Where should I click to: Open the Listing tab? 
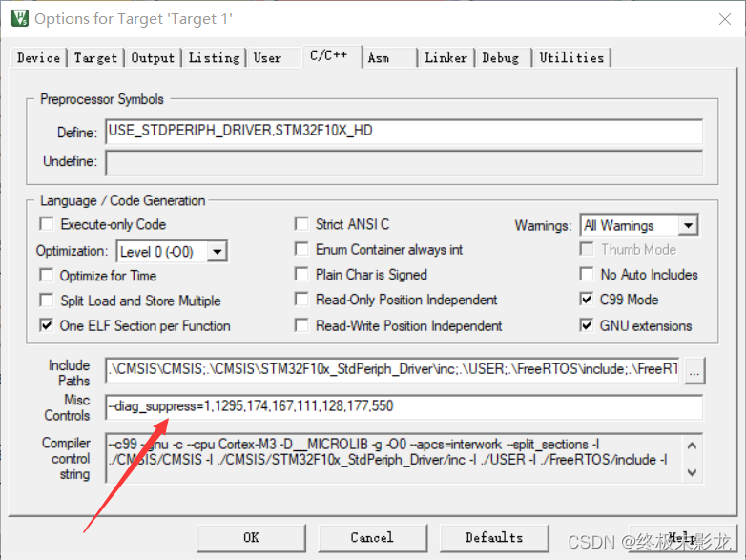(x=214, y=58)
